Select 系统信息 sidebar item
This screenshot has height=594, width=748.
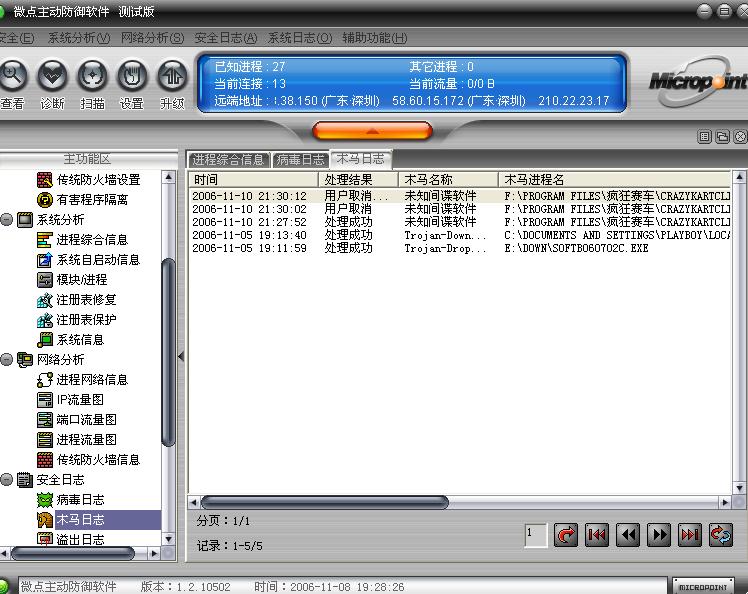pos(71,340)
